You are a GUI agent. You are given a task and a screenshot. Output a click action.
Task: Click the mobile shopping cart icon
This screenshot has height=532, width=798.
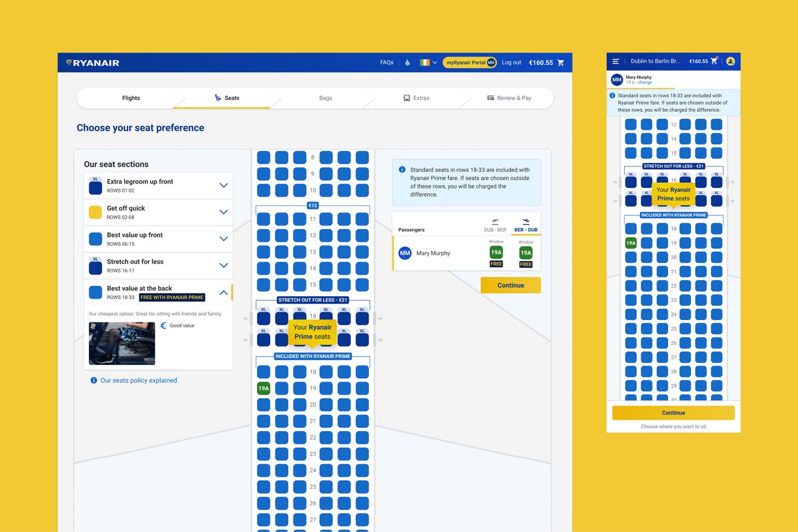tap(714, 61)
